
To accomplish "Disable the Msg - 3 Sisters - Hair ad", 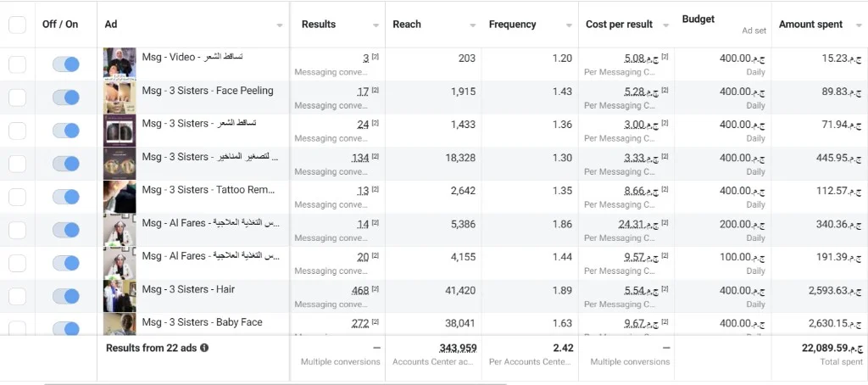I will click(x=66, y=296).
